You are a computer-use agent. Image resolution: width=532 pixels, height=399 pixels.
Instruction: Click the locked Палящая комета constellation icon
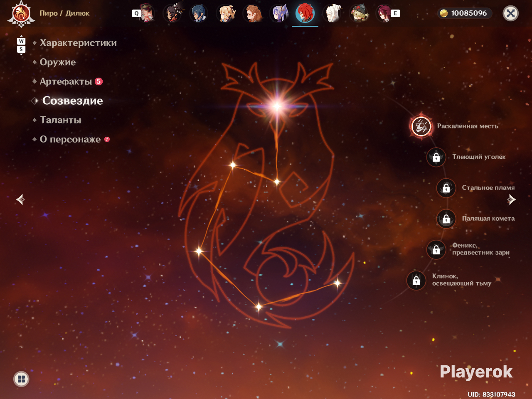tap(446, 219)
